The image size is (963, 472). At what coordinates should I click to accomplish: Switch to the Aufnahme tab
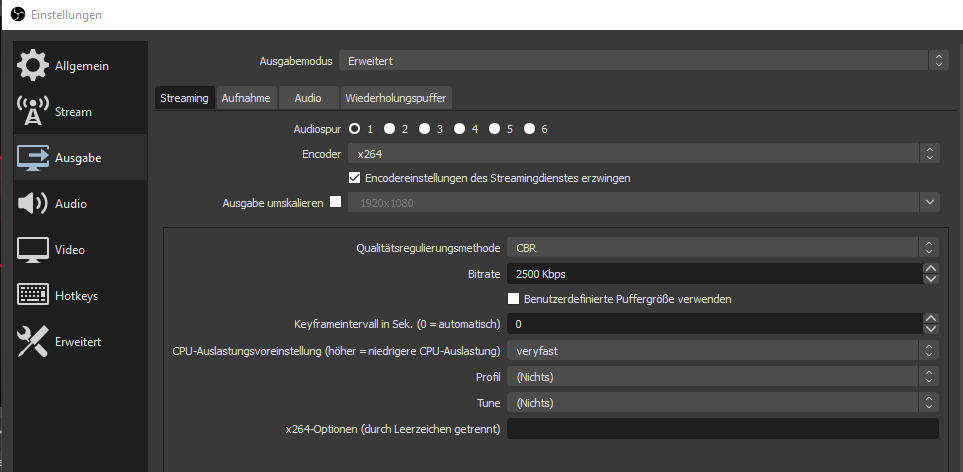[x=246, y=98]
